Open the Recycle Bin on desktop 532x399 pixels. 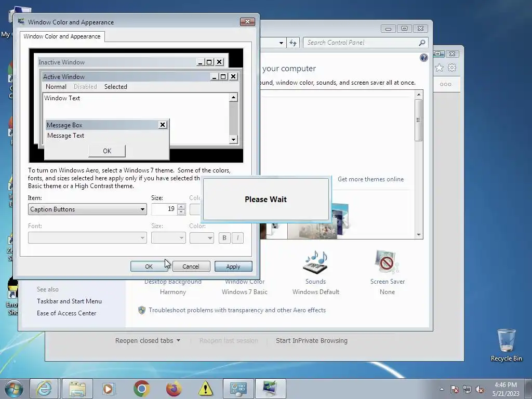coord(506,345)
